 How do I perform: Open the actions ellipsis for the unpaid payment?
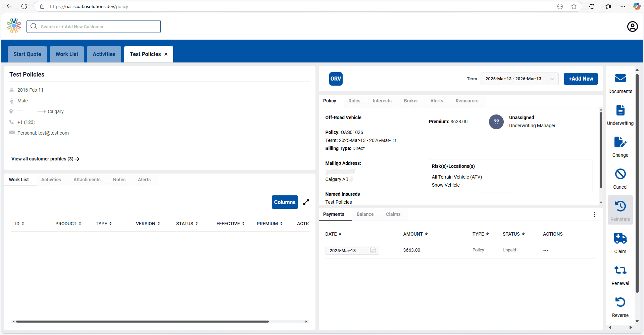(546, 250)
